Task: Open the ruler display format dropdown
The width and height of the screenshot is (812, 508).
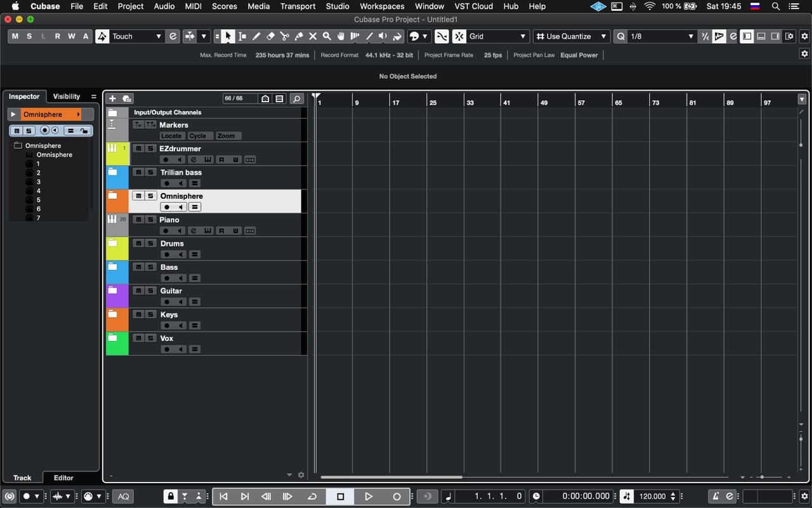Action: click(x=802, y=99)
